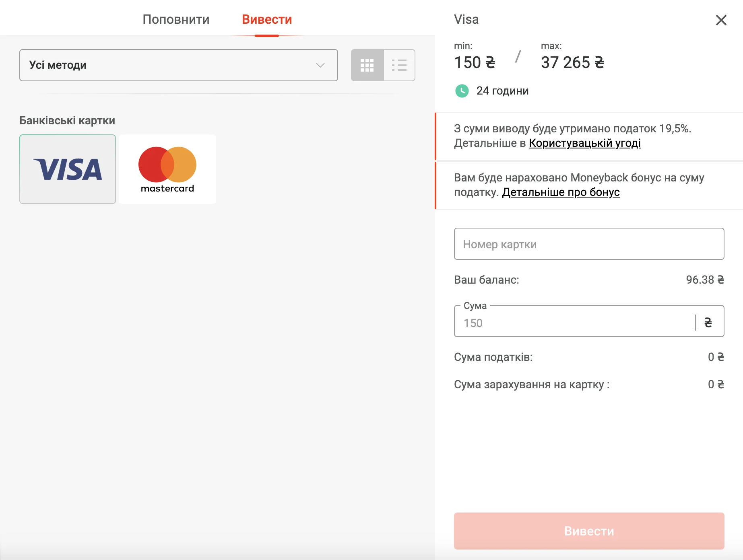This screenshot has height=560, width=743.
Task: Open the Детальніше про бонус link
Action: [561, 192]
